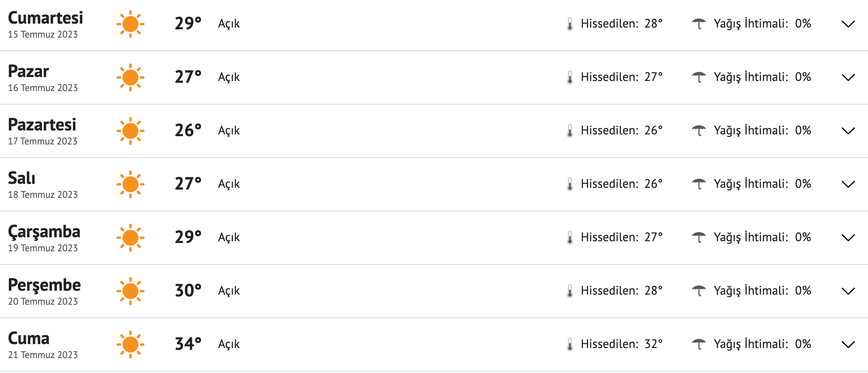
Task: Click the sun icon for Çarşamba
Action: click(131, 238)
